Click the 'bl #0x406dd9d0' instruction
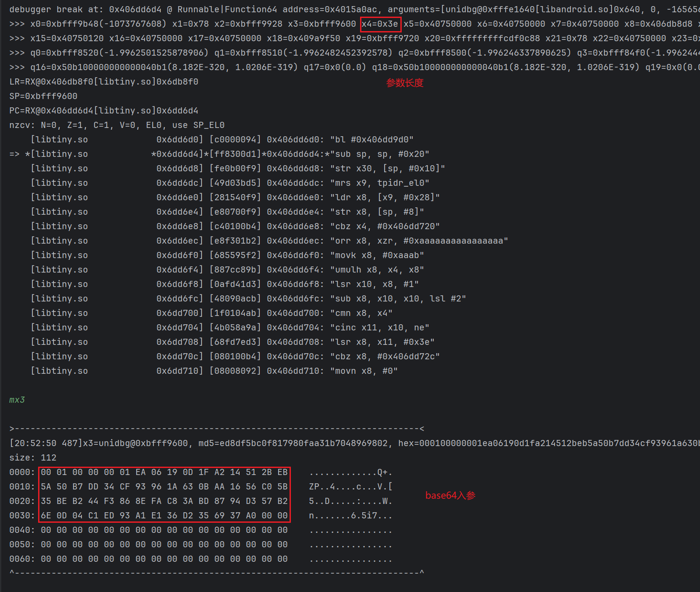The image size is (700, 592). click(x=372, y=139)
